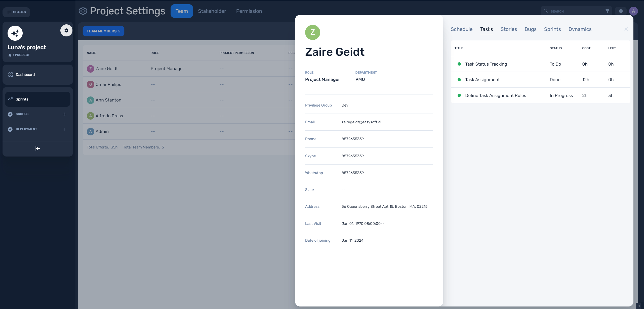Open Define Task Assignment Rules task

tap(496, 95)
